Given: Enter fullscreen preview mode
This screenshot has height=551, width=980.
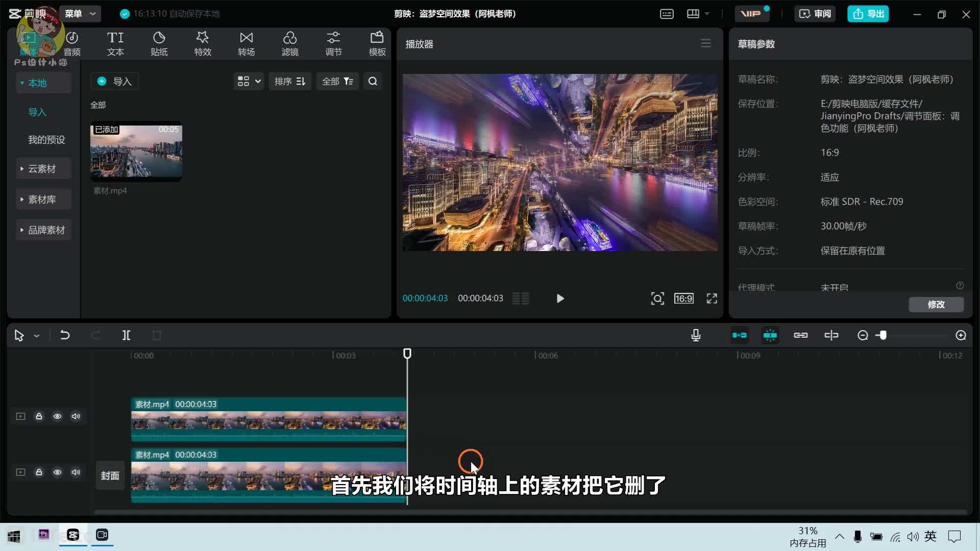Looking at the screenshot, I should click(712, 298).
